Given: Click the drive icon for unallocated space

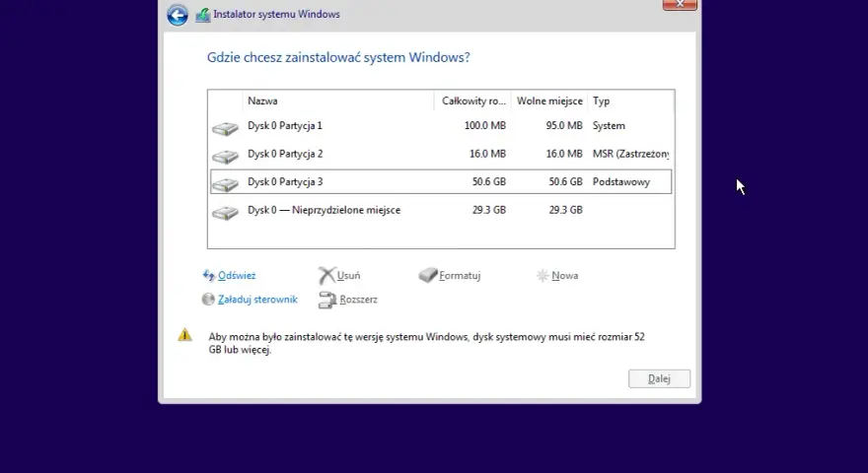Looking at the screenshot, I should click(225, 213).
